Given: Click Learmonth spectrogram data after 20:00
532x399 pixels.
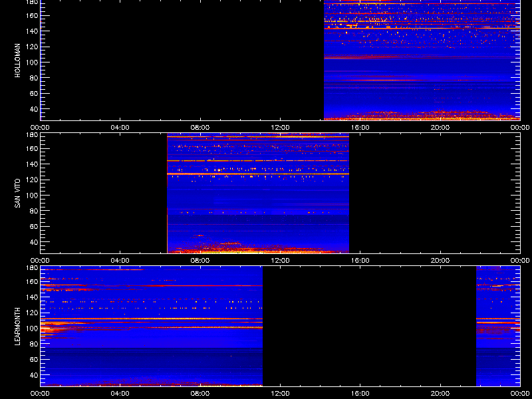Looking at the screenshot, I should coord(498,327).
